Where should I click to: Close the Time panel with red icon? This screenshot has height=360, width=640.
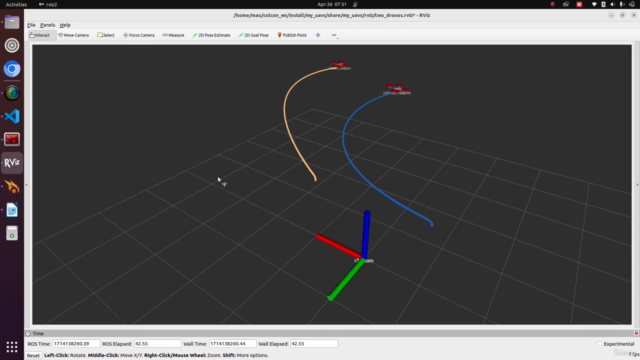coord(636,333)
